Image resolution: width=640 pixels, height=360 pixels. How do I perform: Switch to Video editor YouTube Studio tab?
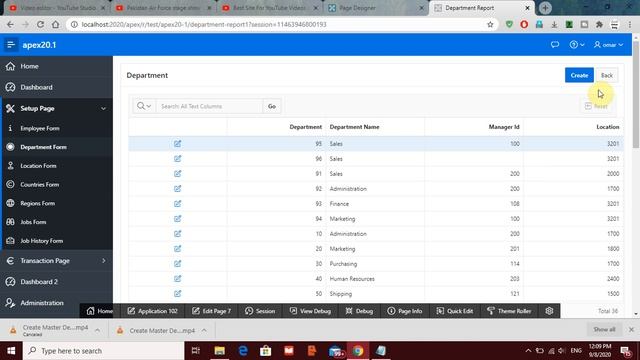[57, 8]
